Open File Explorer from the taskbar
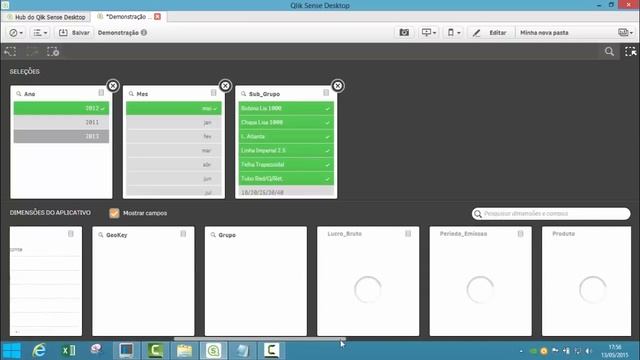The image size is (640, 360). [184, 351]
